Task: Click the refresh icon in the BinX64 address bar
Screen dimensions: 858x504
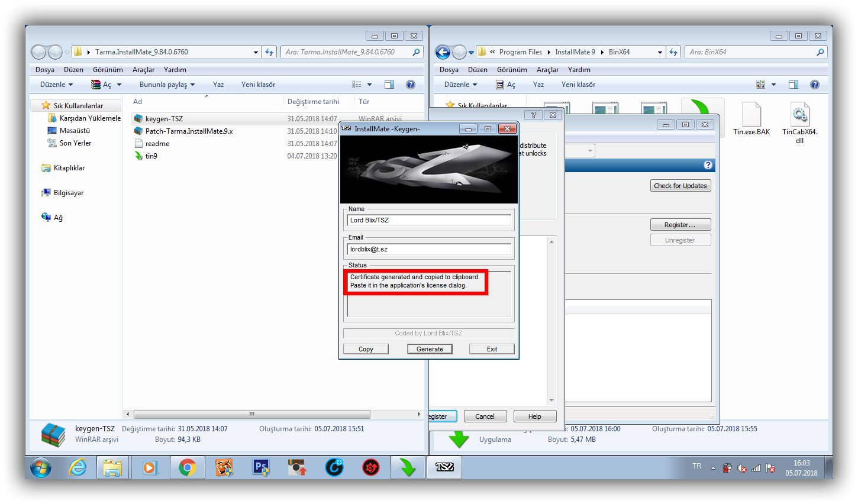Action: [673, 52]
